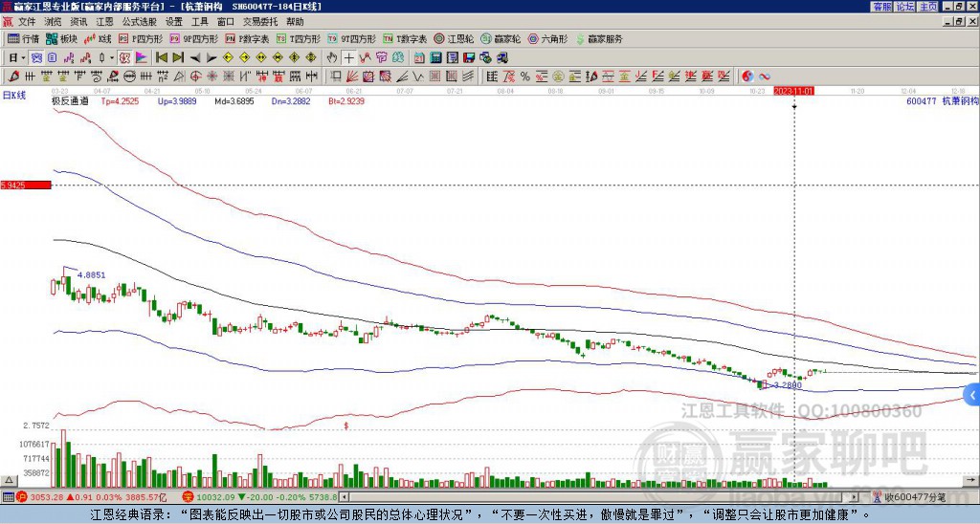This screenshot has width=980, height=524.
Task: Jump to the last bar icon
Action: (x=178, y=58)
